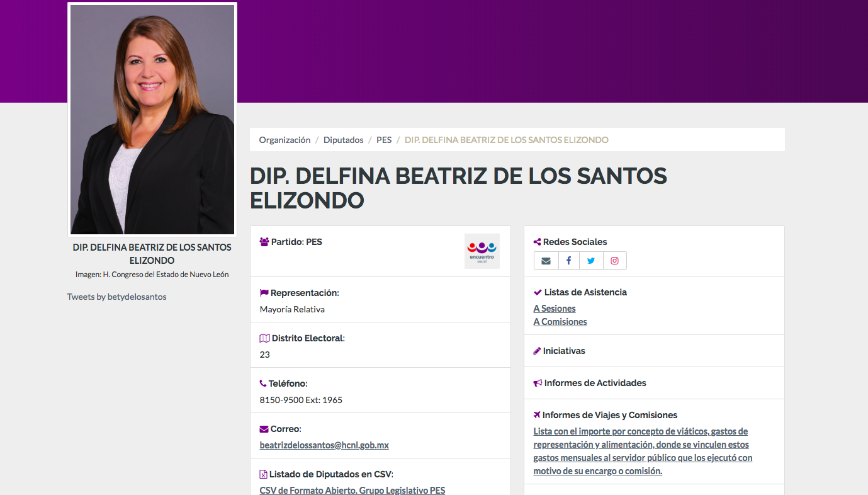
Task: Open the A Sesiones attendance link
Action: point(554,308)
